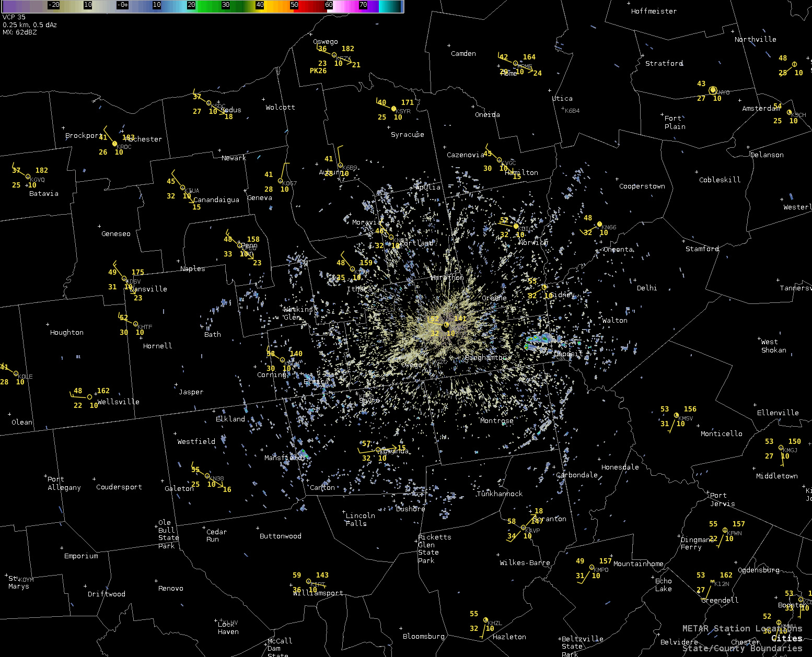Select the KMGJ station marker near Middletown
The image size is (812, 657).
click(781, 448)
